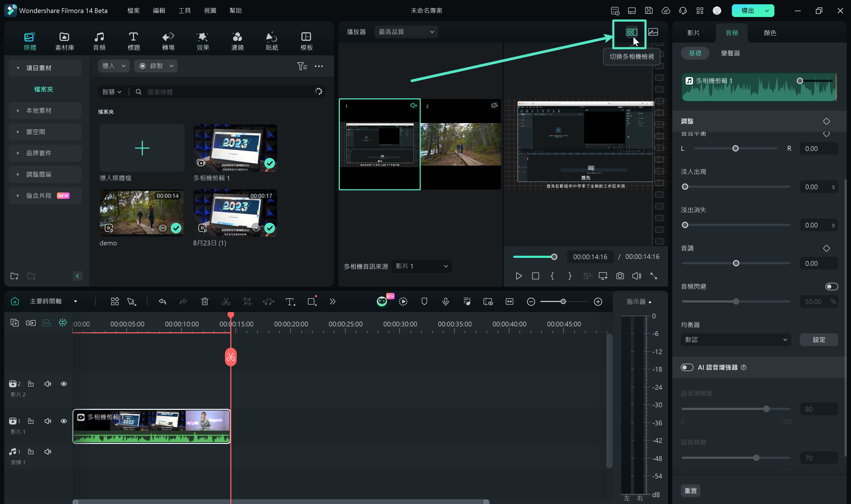Open the 多相機音訊來源 影片 1 dropdown
The height and width of the screenshot is (504, 851).
coord(422,266)
